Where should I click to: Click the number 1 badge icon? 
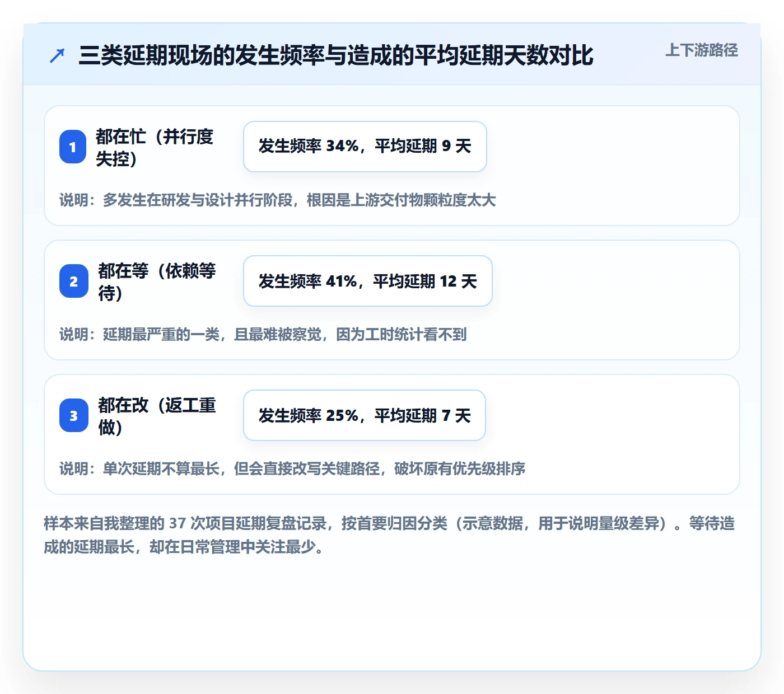pyautogui.click(x=73, y=147)
